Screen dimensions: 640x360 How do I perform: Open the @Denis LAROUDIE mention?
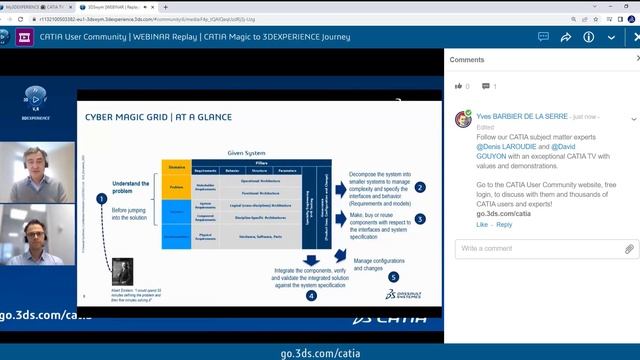pyautogui.click(x=506, y=147)
